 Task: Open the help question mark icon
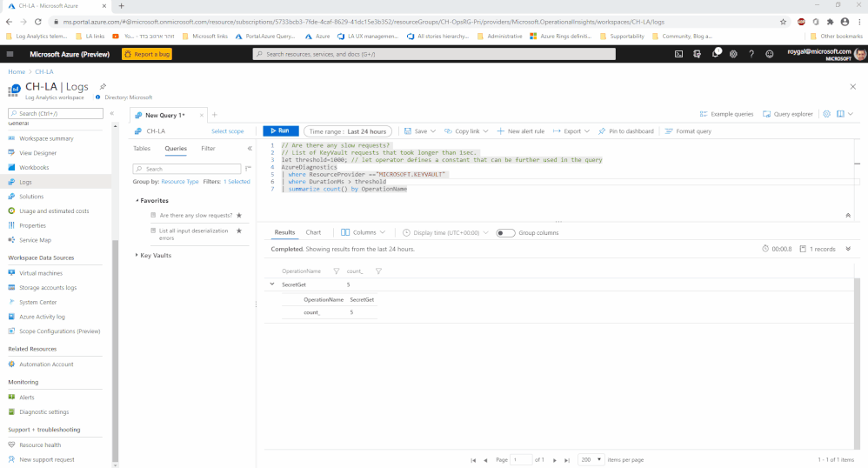[x=751, y=54]
